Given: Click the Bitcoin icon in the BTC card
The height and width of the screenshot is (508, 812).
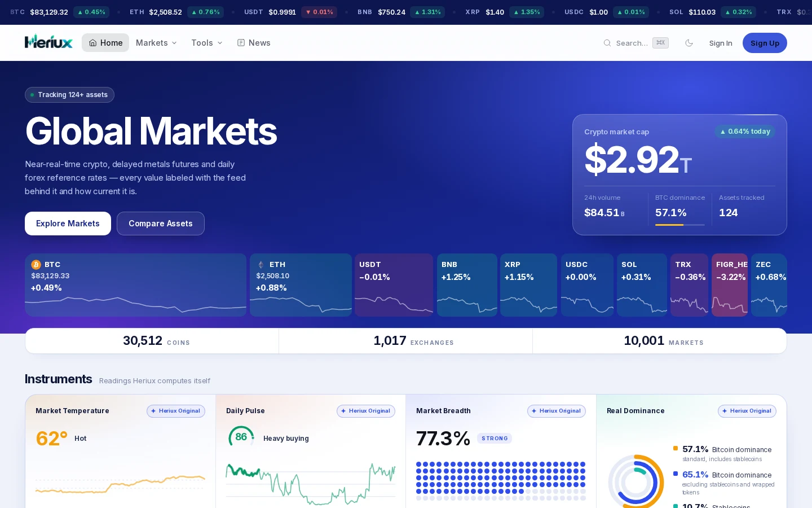Looking at the screenshot, I should coord(36,265).
